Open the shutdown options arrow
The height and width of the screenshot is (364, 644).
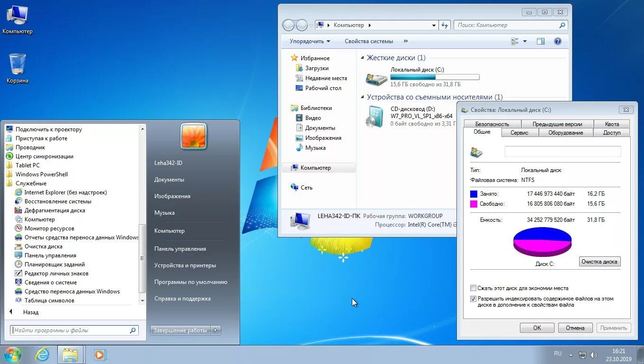216,330
